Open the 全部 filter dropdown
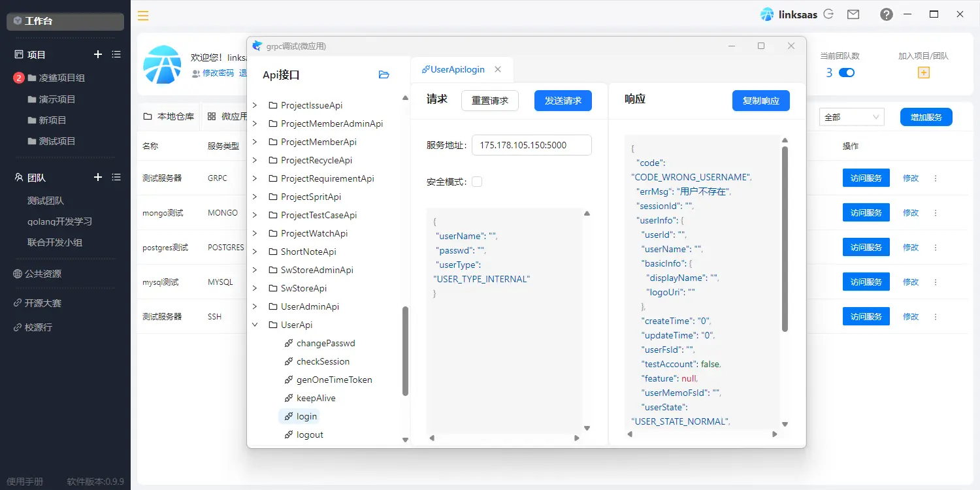This screenshot has height=490, width=980. 851,117
